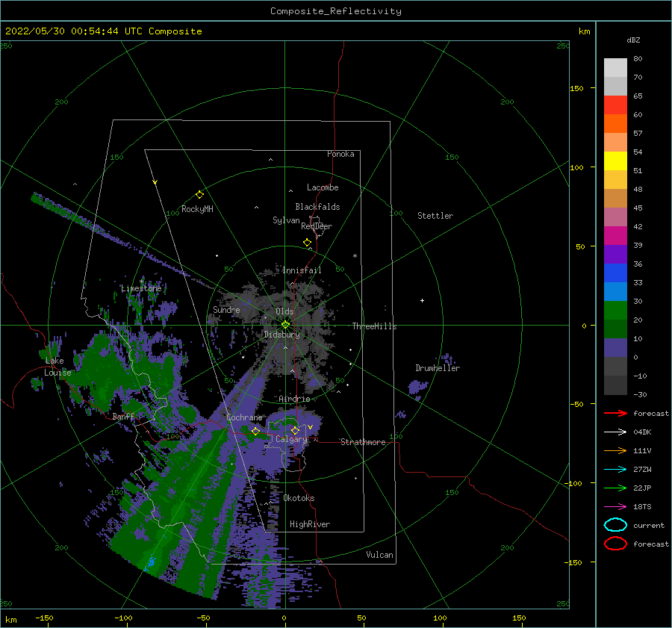Click the light gray 80 dBZ swatch
Image resolution: width=672 pixels, height=628 pixels.
coord(615,67)
